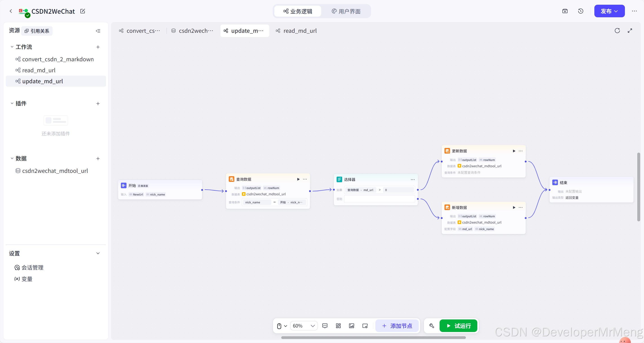Run the 查询数据 node play icon
644x343 pixels.
(298, 179)
